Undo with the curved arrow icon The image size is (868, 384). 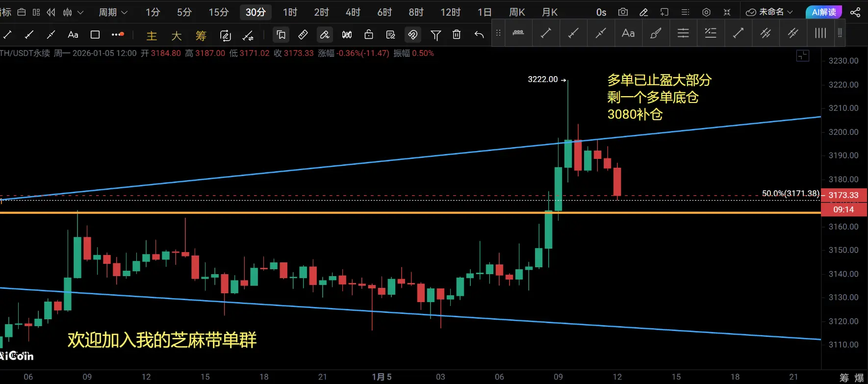(x=479, y=34)
